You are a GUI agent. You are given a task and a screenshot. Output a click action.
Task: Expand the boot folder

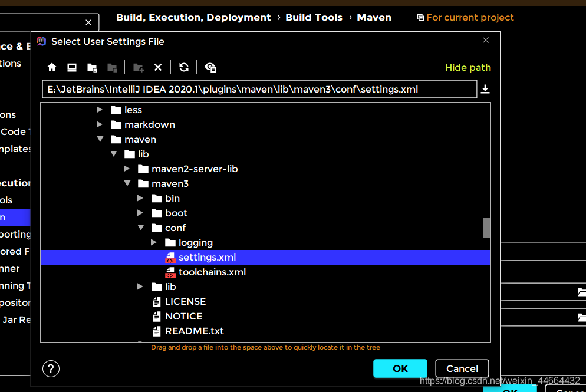point(140,213)
